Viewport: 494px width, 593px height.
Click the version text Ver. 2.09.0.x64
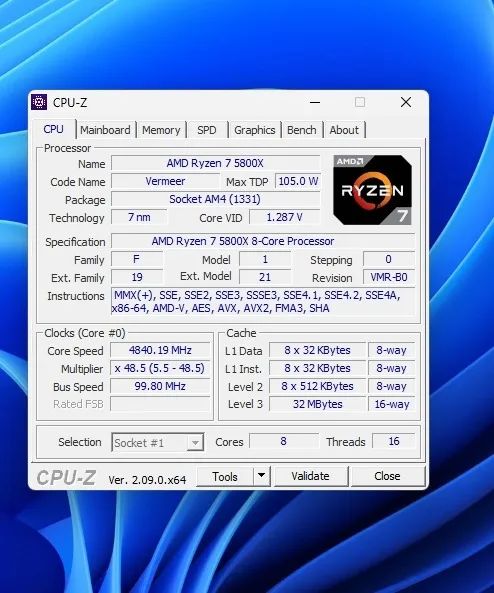[x=147, y=480]
